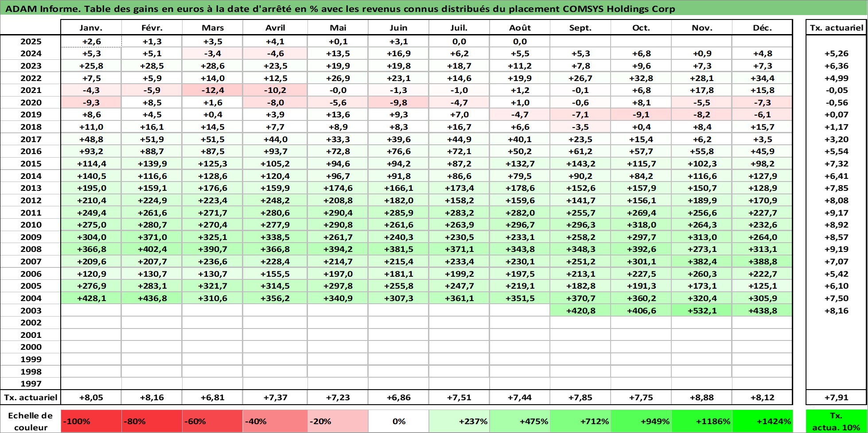Select the 'Juil.' column header
The image size is (868, 433).
tap(459, 27)
